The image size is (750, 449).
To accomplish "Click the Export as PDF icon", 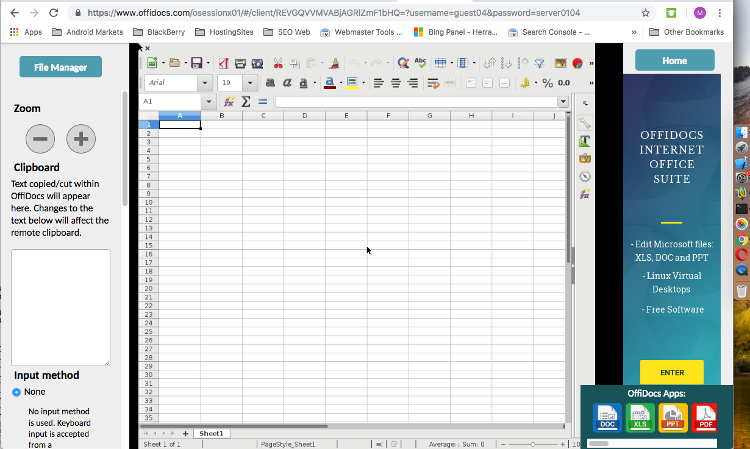I will (223, 62).
